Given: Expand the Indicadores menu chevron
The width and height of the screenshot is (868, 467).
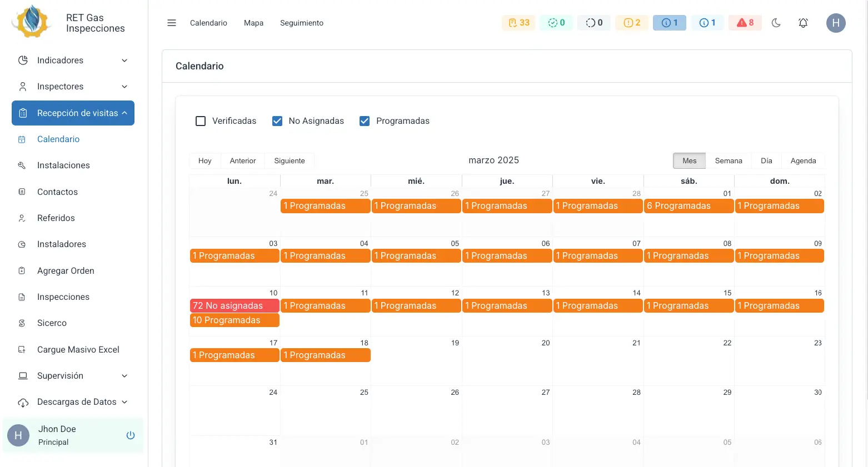Looking at the screenshot, I should pyautogui.click(x=124, y=61).
